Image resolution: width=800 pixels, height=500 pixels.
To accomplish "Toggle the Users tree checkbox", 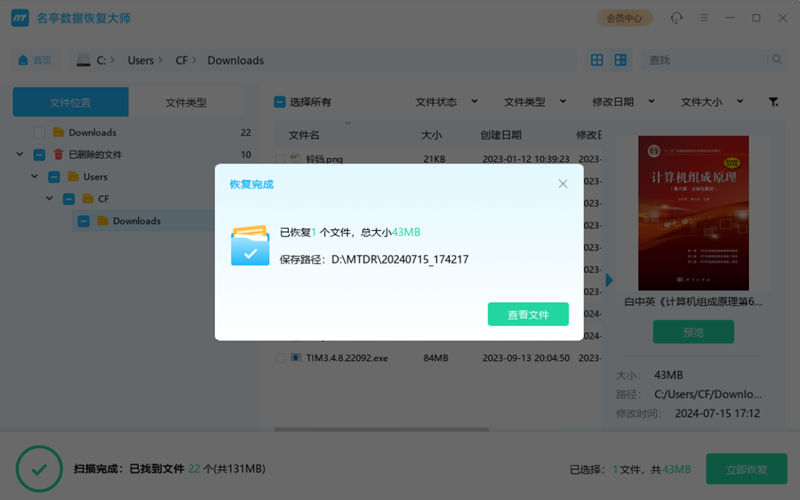I will 54,177.
